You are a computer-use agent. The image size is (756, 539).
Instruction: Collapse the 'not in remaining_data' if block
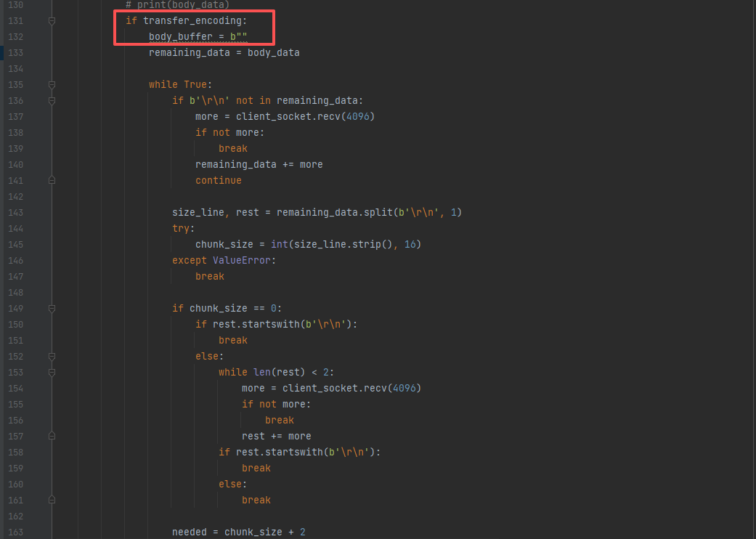point(52,101)
